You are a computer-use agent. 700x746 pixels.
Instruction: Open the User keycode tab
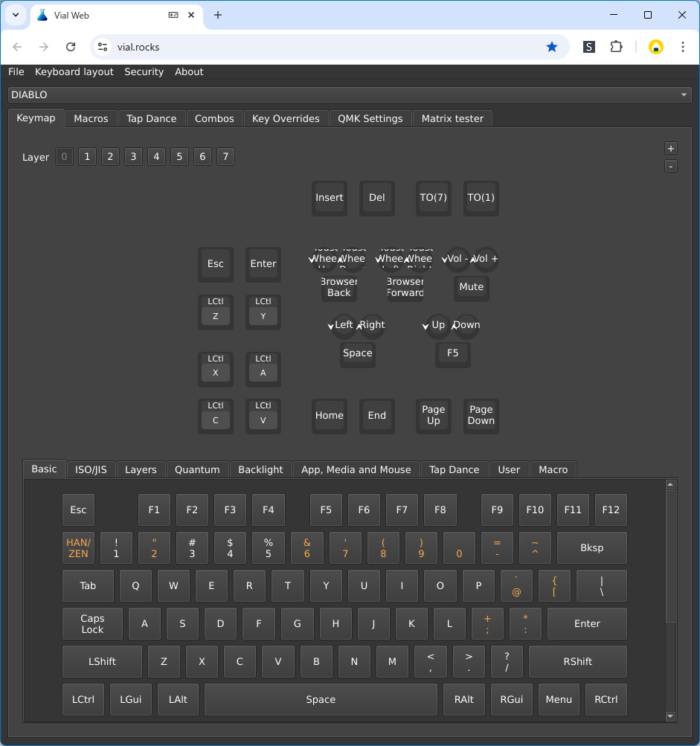tap(509, 469)
